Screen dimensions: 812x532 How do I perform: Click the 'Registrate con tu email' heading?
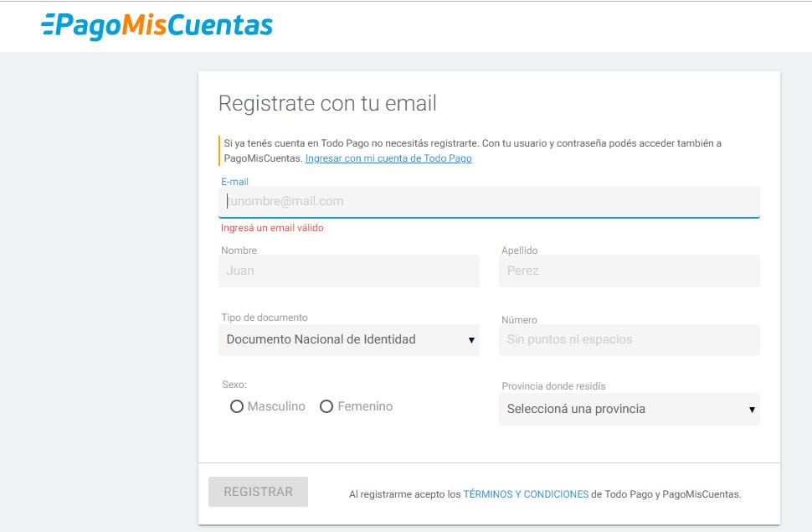(x=327, y=103)
